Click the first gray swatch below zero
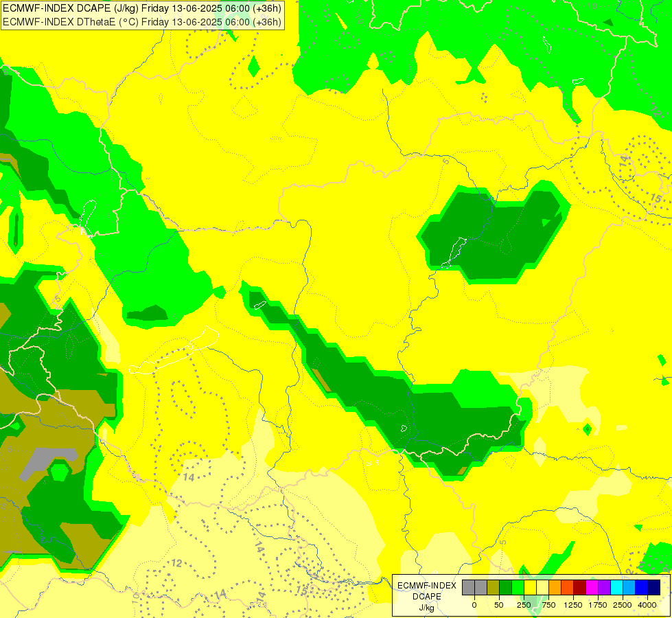The width and height of the screenshot is (672, 618). coord(468,587)
